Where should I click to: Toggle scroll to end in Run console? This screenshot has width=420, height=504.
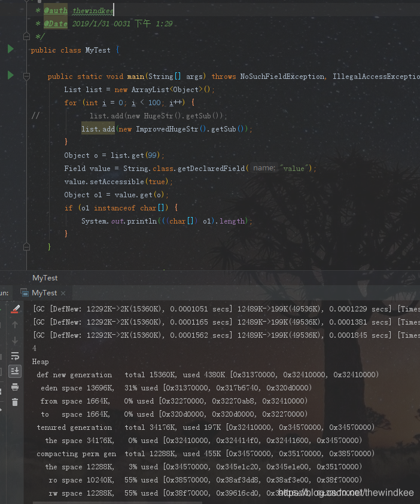[x=15, y=371]
